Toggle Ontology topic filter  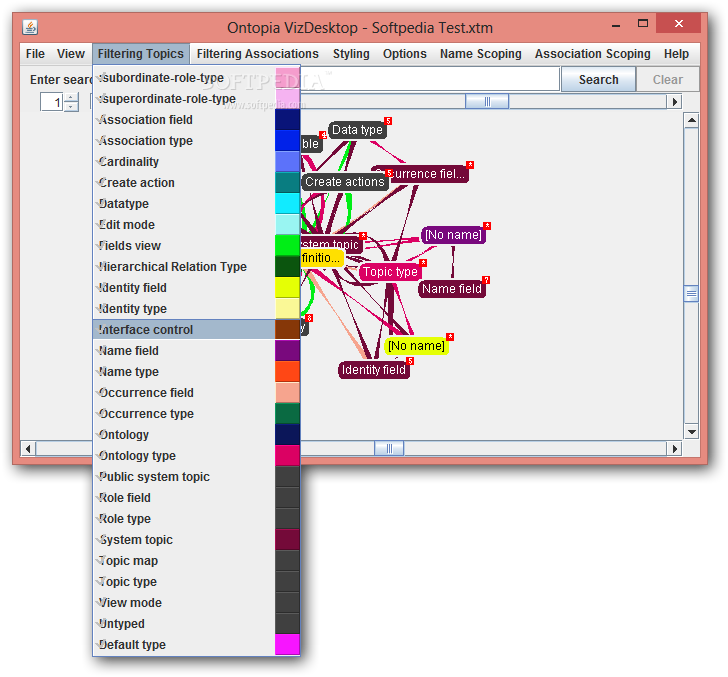[196, 435]
